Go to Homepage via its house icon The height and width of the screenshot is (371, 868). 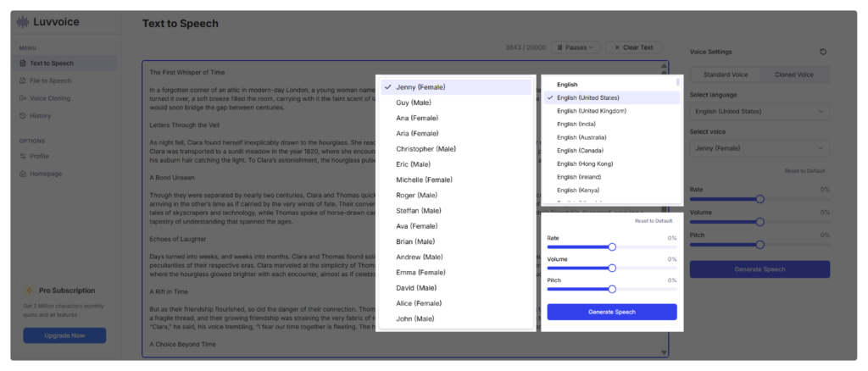click(23, 174)
